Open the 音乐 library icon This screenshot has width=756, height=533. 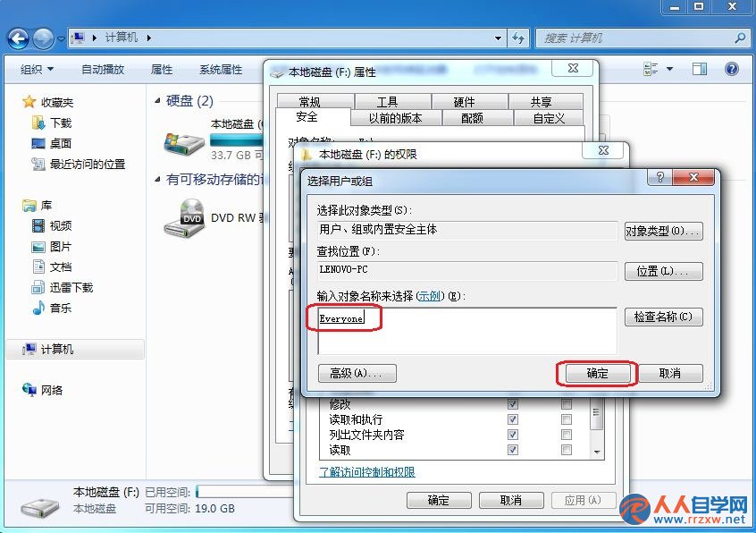[38, 308]
